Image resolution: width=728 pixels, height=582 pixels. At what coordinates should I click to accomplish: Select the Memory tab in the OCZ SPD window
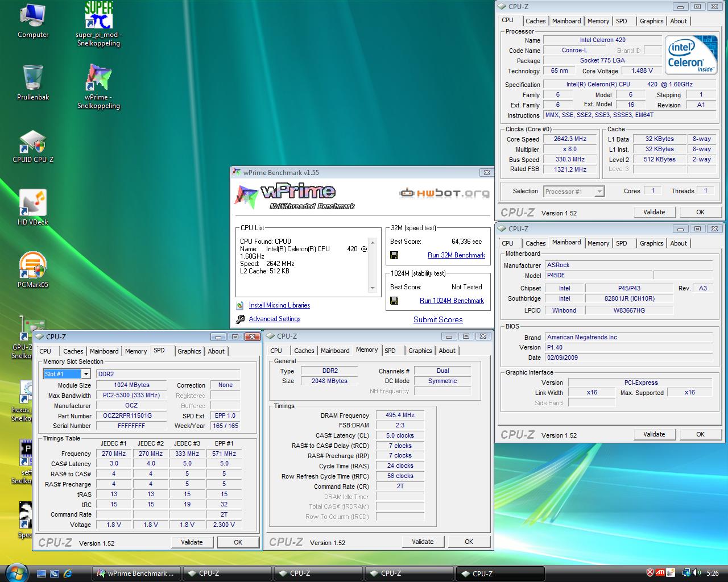point(136,351)
